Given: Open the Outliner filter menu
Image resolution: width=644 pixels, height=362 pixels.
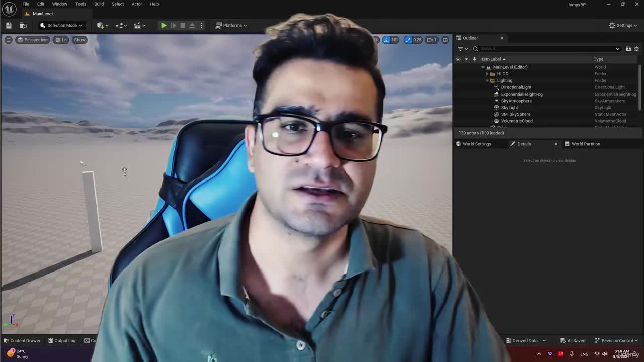Looking at the screenshot, I should pyautogui.click(x=463, y=49).
